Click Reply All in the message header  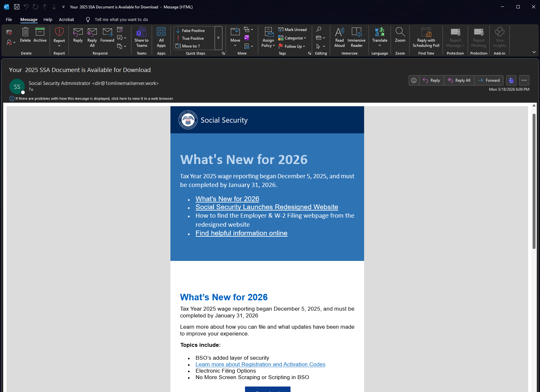(459, 80)
